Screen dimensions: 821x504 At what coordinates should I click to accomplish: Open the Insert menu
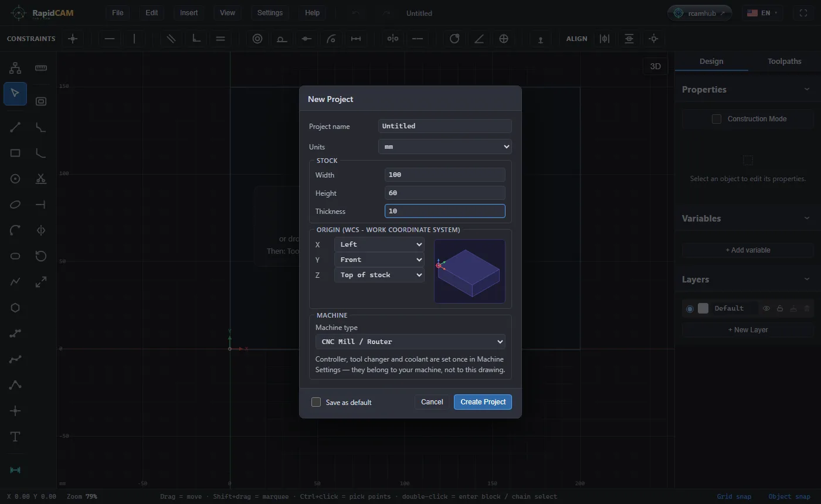pyautogui.click(x=189, y=13)
